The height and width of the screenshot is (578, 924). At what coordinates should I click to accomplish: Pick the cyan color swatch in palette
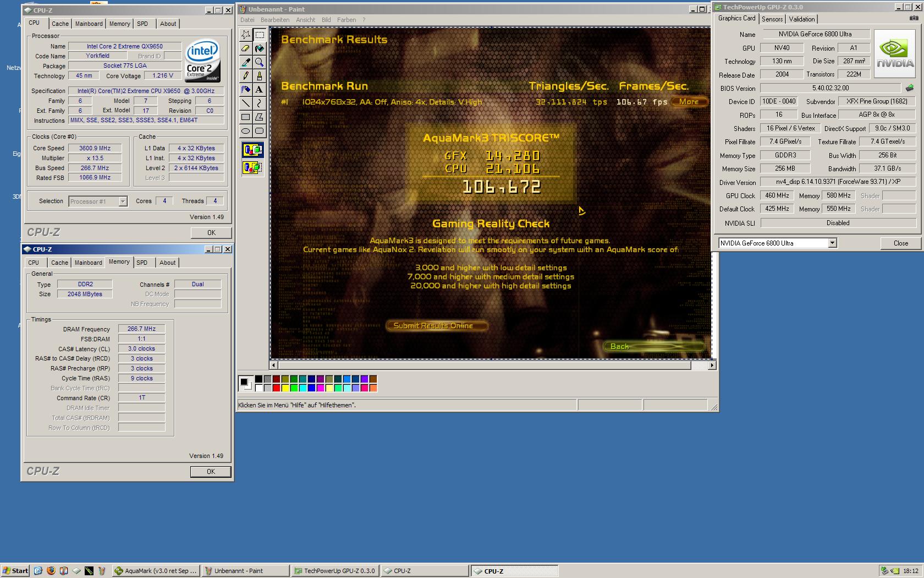point(302,388)
